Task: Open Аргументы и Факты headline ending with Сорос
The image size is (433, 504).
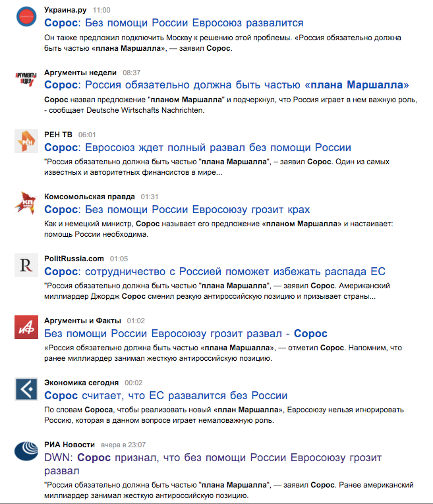Action: point(186,333)
